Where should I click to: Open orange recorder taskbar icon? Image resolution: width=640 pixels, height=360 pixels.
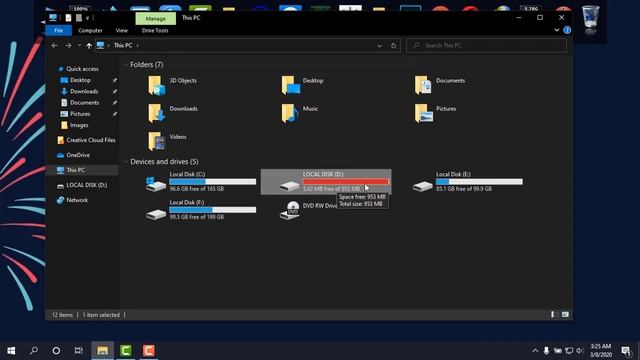point(149,351)
